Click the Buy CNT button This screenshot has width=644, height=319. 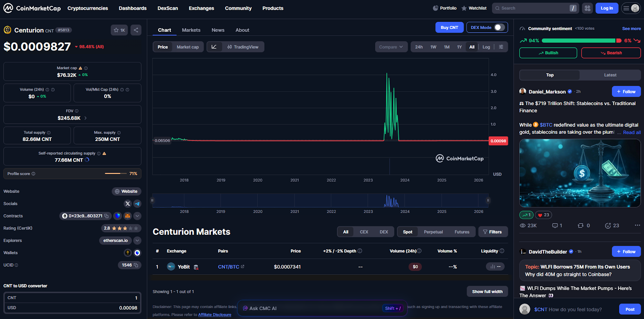[x=449, y=27]
